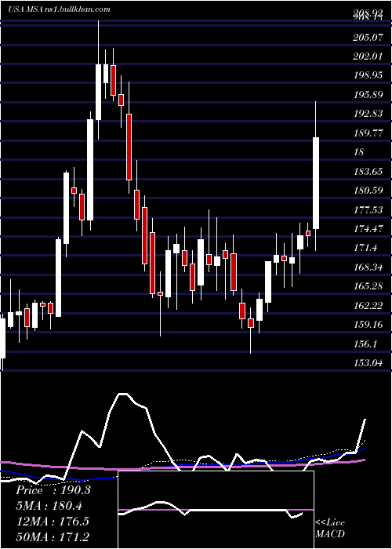Select the 198.95 price axis label
The width and height of the screenshot is (392, 549).
coord(368,75)
